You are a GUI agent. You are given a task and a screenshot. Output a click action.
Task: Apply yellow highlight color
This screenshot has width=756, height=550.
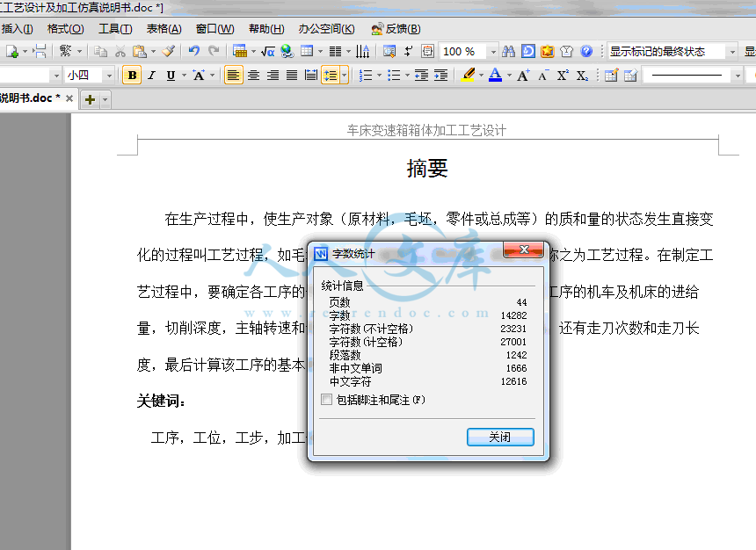469,75
